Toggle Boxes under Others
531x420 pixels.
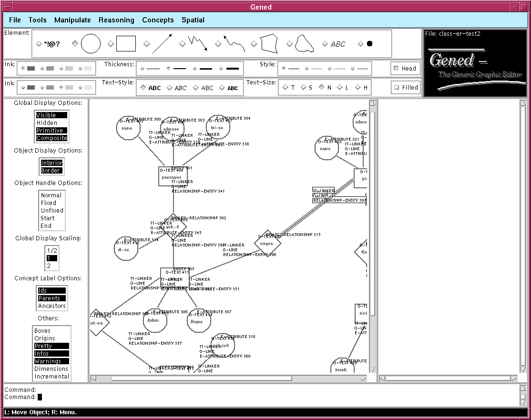point(51,330)
